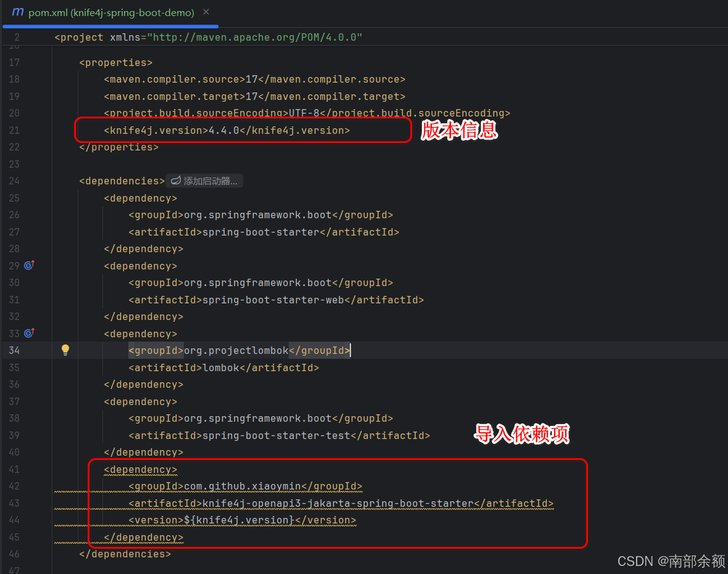The image size is (728, 574).
Task: Close the pom.xml editor tab
Action: pyautogui.click(x=206, y=12)
